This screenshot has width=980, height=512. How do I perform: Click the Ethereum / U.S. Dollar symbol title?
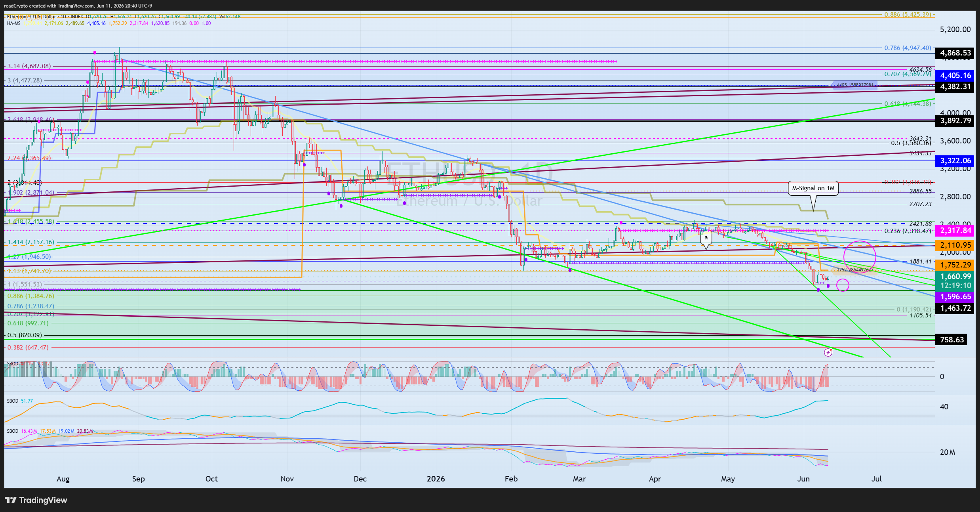(x=32, y=17)
